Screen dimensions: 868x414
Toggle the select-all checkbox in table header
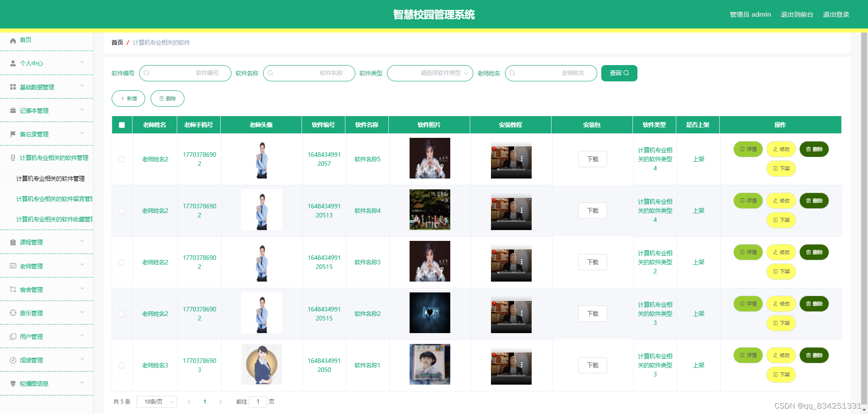121,125
